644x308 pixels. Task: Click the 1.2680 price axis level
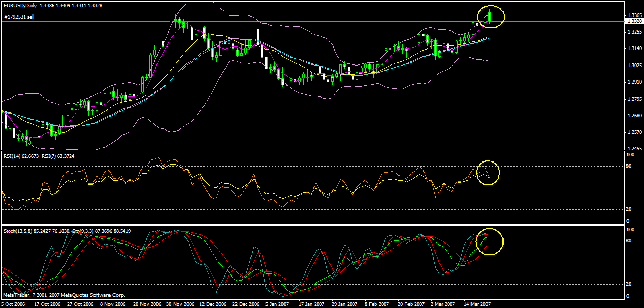pyautogui.click(x=634, y=116)
